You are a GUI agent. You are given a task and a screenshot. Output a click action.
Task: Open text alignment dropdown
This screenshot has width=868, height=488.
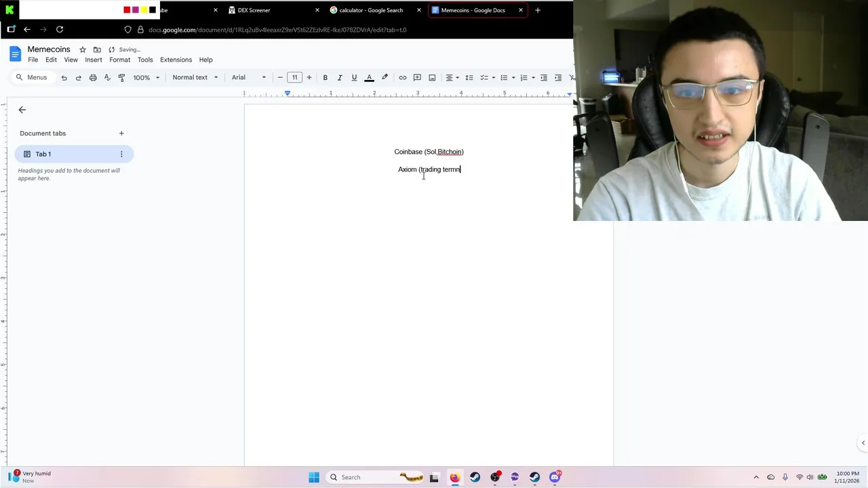[x=452, y=77]
